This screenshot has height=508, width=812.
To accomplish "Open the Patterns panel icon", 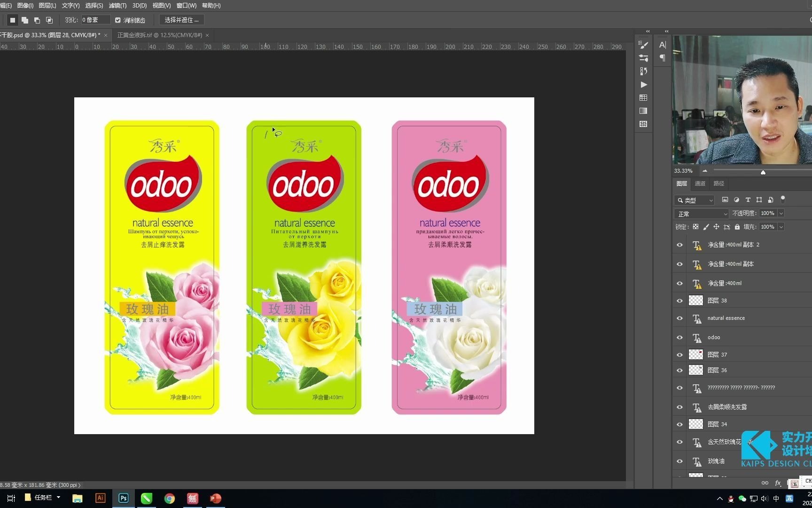I will (643, 124).
